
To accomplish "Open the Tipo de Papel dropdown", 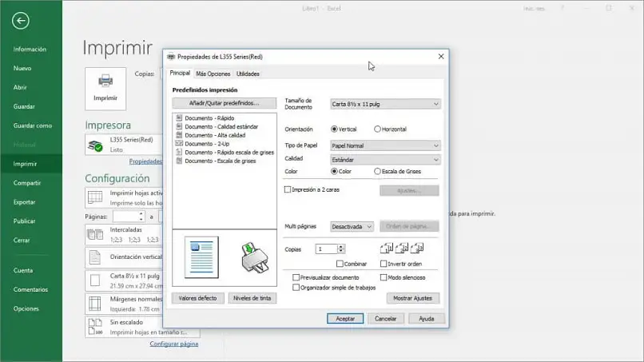I will coord(385,145).
